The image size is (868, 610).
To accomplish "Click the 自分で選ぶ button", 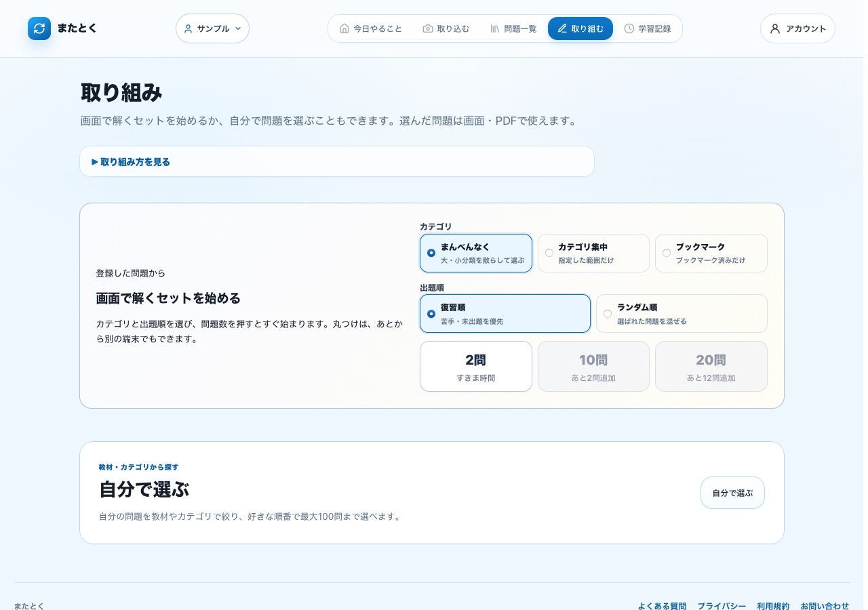I will tap(732, 493).
